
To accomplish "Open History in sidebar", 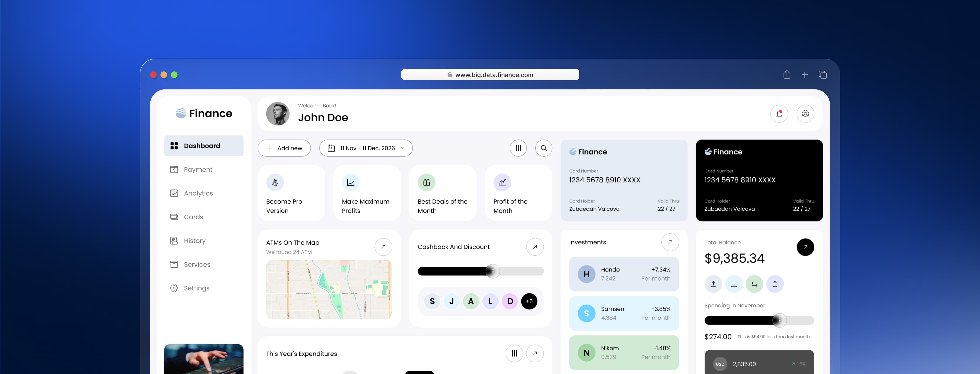I will [x=204, y=241].
